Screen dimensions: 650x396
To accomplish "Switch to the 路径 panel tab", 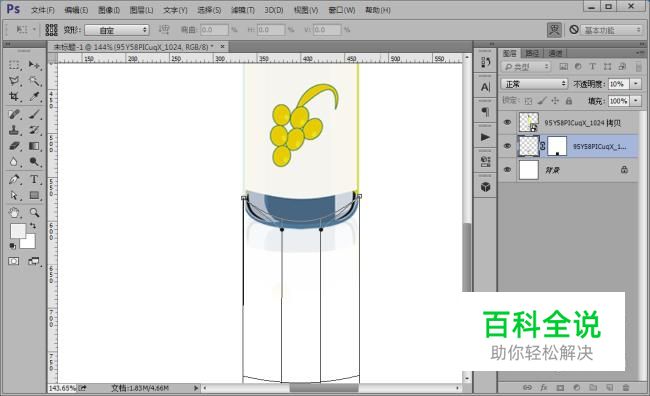I will coord(532,53).
